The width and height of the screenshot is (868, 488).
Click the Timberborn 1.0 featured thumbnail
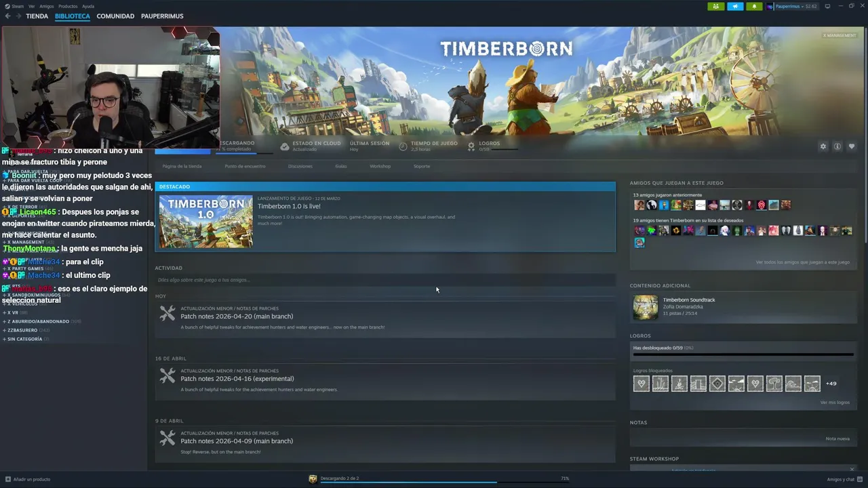point(205,221)
